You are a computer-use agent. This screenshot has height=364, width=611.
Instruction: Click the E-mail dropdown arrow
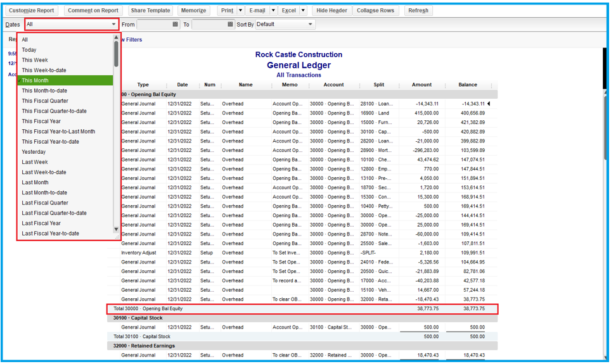click(273, 11)
